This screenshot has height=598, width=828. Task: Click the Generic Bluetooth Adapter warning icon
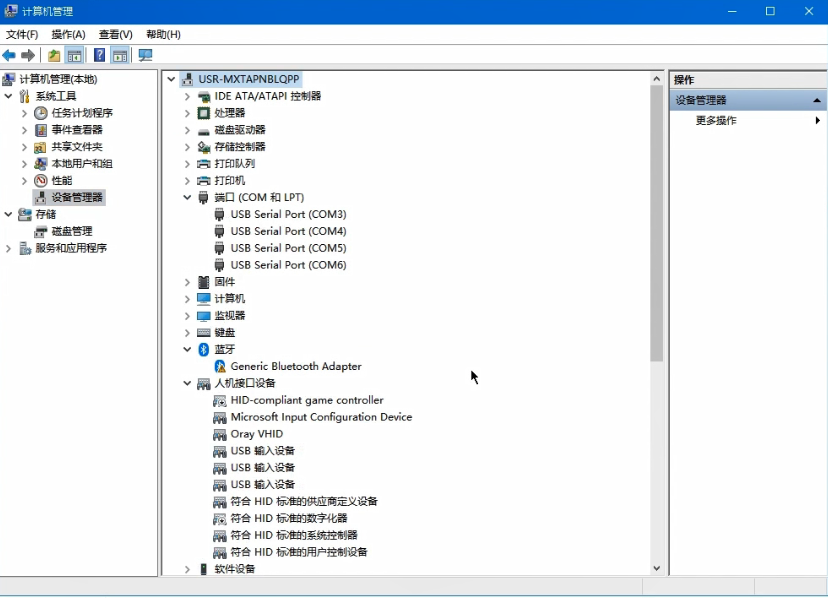tap(220, 366)
